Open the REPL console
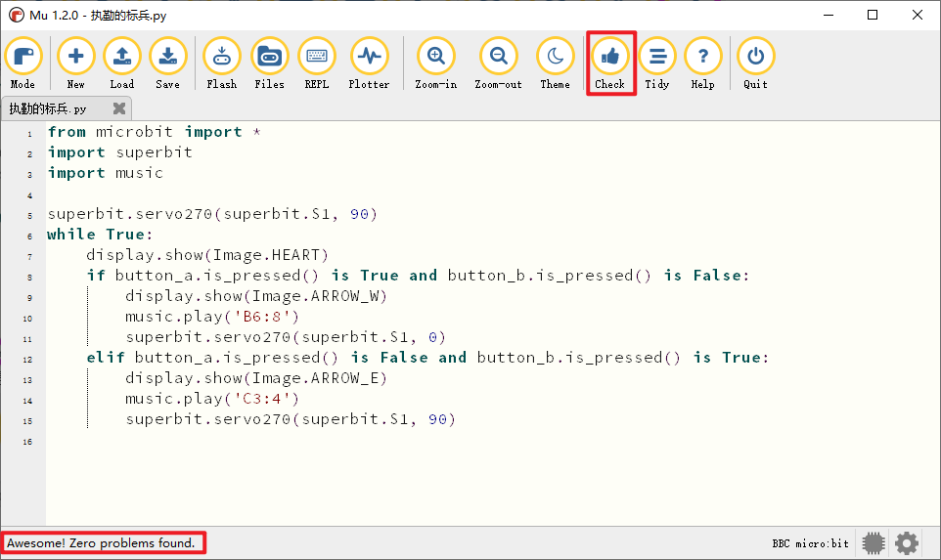The height and width of the screenshot is (560, 941). click(316, 63)
